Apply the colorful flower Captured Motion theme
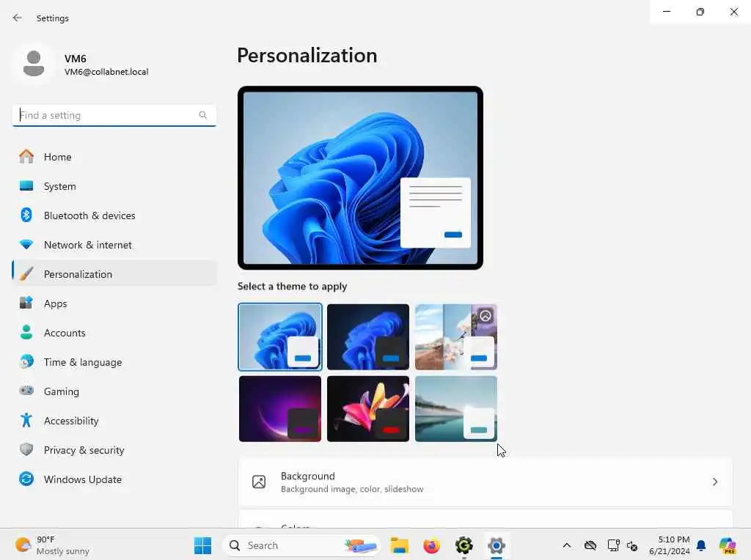Image resolution: width=751 pixels, height=560 pixels. 368,409
